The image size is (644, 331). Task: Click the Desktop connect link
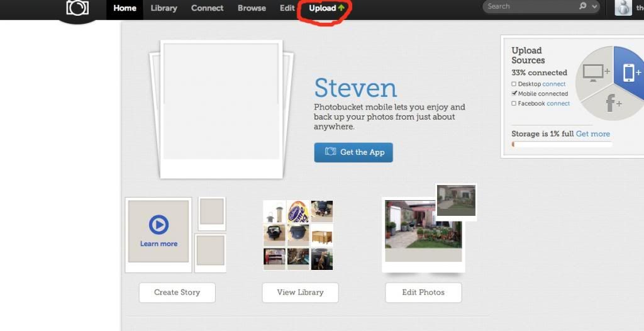coord(554,84)
